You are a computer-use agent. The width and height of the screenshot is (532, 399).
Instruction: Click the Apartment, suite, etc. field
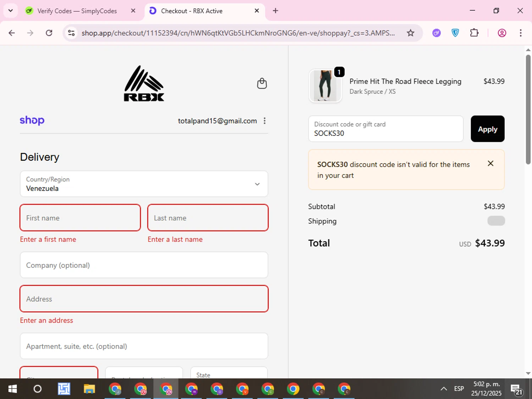144,346
